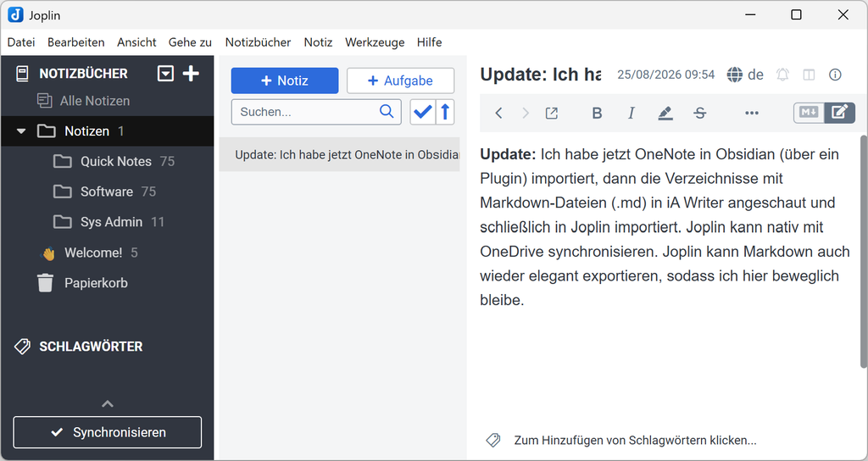Click 'Zum Hinzufügen von Schlagwörtern klicken...'

click(635, 441)
